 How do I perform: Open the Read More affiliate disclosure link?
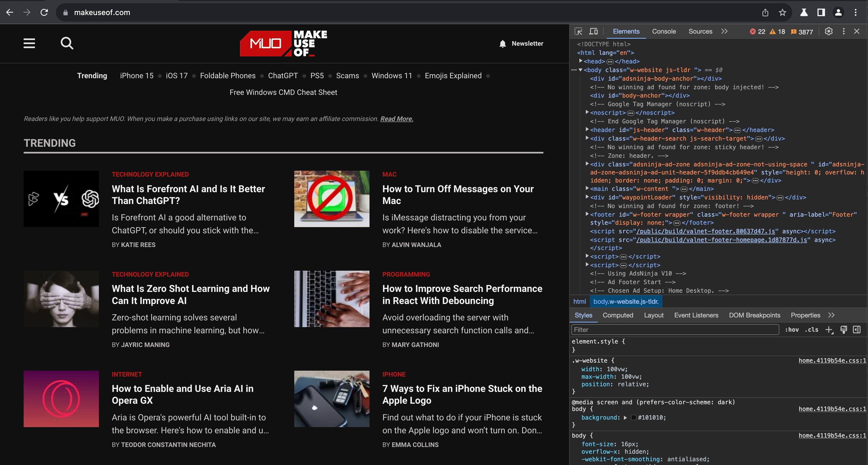tap(396, 119)
